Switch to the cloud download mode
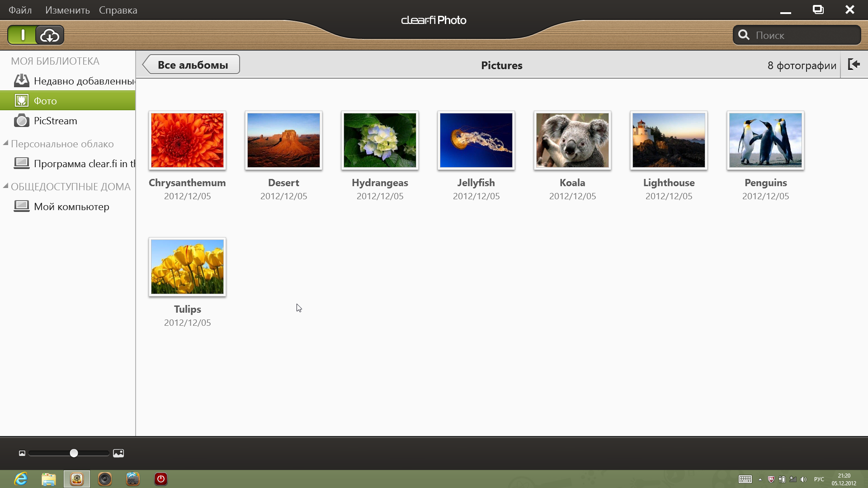 pos(50,35)
